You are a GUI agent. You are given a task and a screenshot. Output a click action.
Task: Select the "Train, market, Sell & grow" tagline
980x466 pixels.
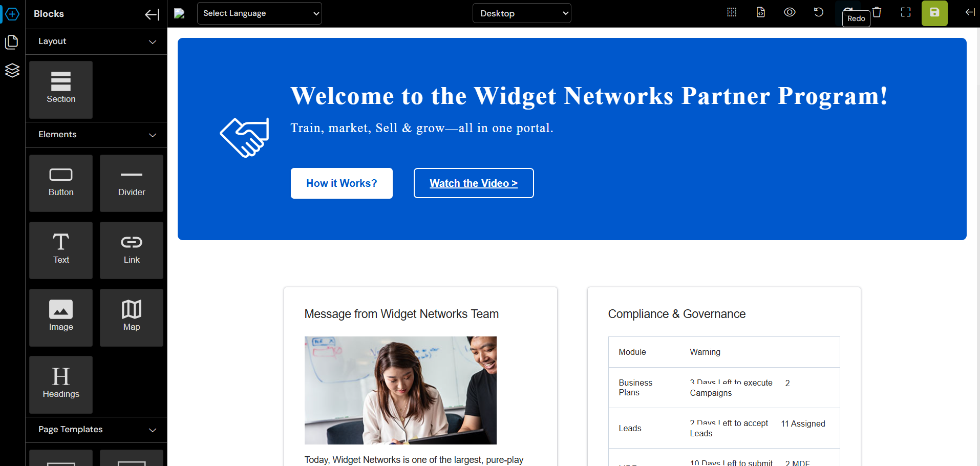click(422, 128)
